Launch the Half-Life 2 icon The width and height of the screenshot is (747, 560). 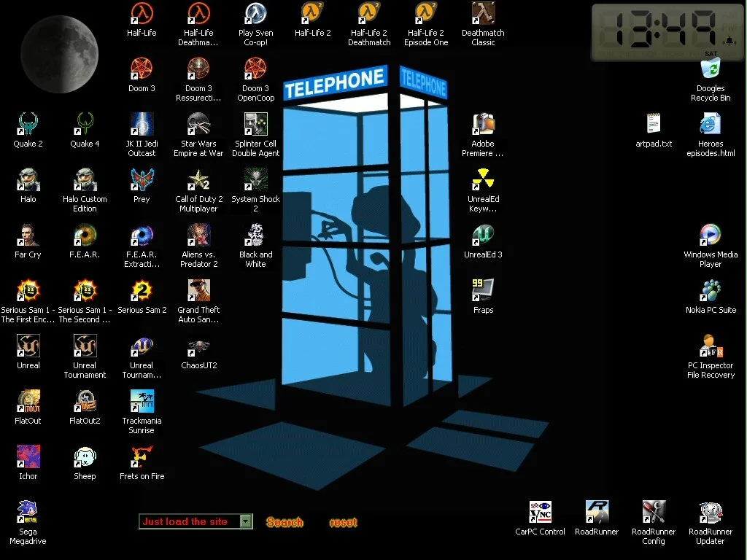pyautogui.click(x=312, y=14)
